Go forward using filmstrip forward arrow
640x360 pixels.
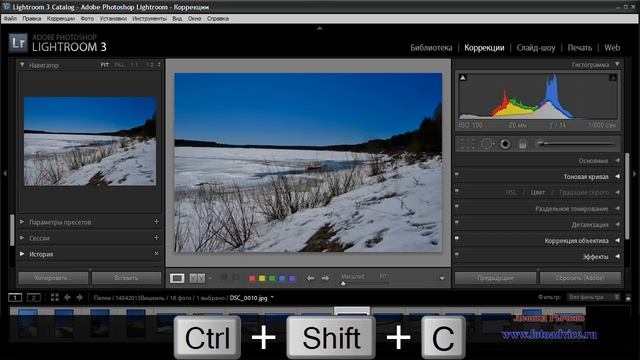click(80, 298)
